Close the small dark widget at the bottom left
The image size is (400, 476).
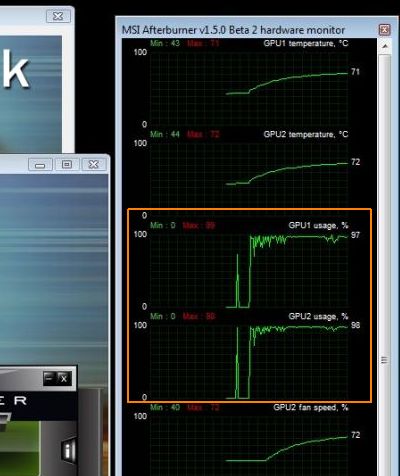click(63, 378)
